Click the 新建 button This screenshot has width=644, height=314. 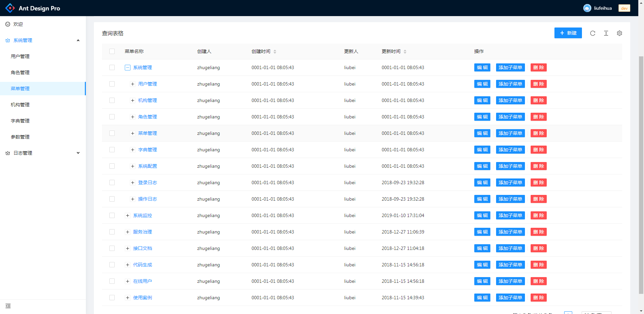click(x=568, y=33)
